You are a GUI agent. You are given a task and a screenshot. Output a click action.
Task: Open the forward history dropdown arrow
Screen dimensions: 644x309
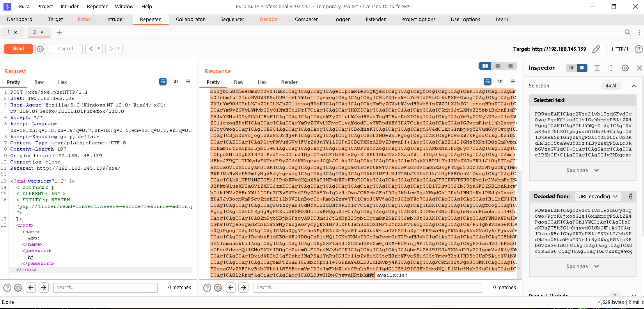click(x=119, y=49)
